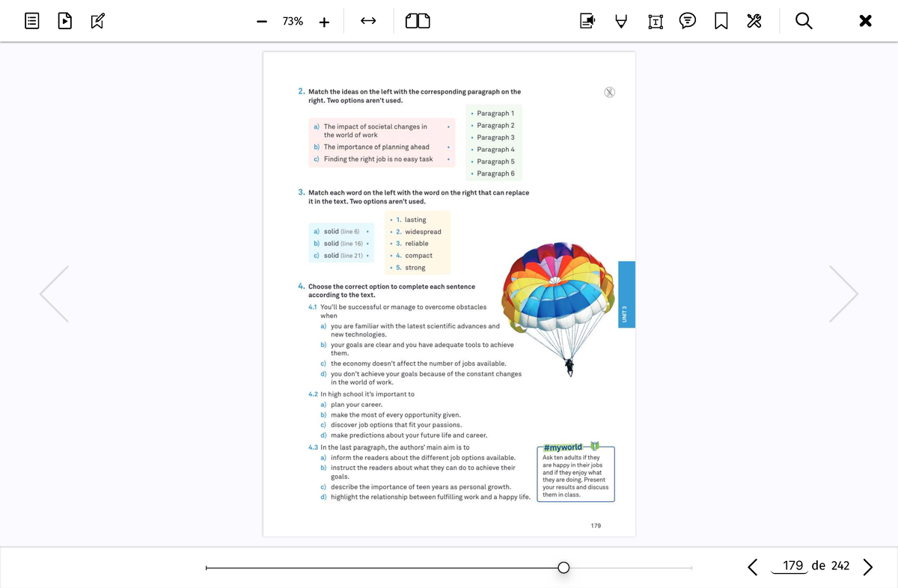Click 'solid (line 6)' item
898x588 pixels.
(x=341, y=232)
